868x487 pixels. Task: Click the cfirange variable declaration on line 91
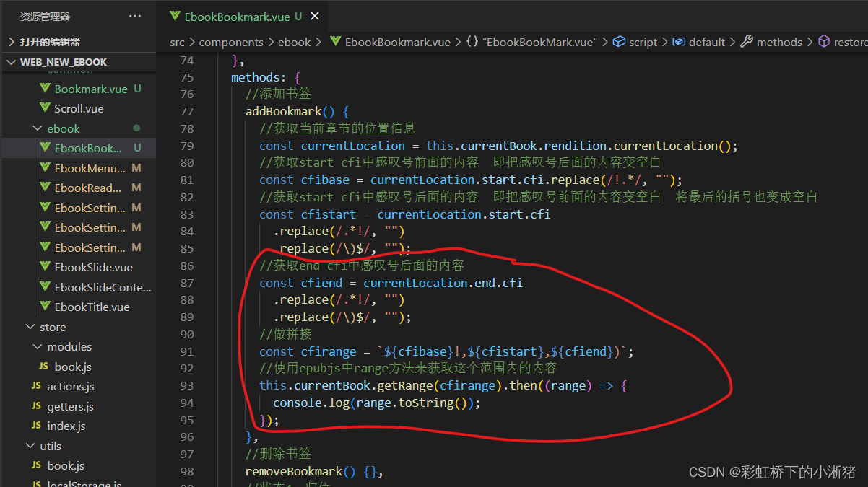click(x=329, y=351)
